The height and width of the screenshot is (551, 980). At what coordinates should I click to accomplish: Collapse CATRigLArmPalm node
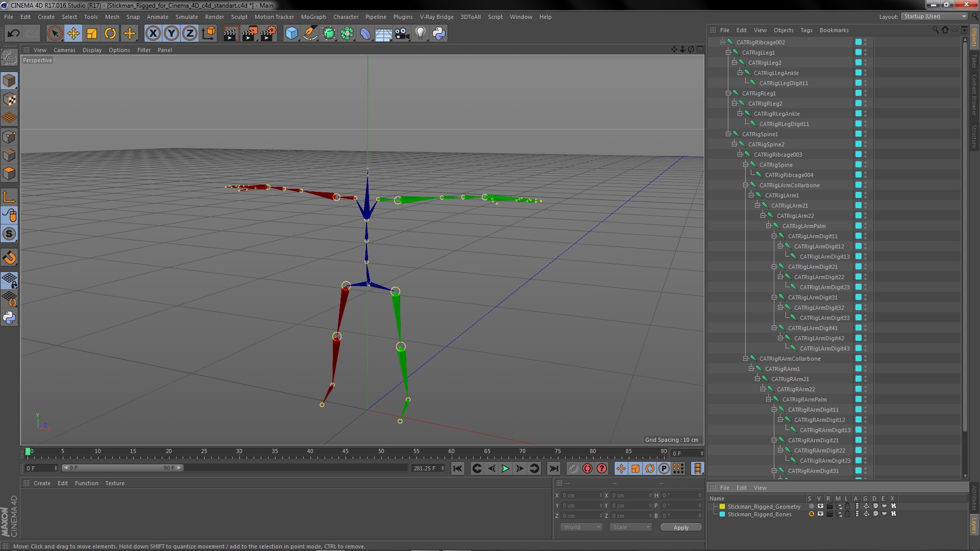[x=769, y=226]
